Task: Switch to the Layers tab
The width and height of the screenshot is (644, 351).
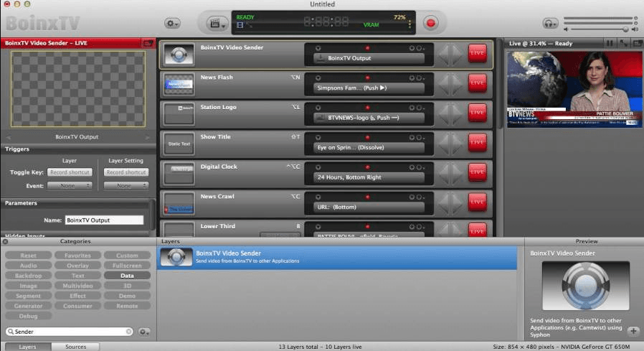Action: (27, 347)
